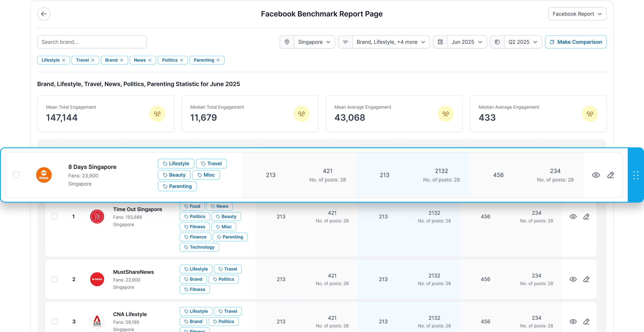The width and height of the screenshot is (644, 332).
Task: Click the Make Comparison button
Action: (x=576, y=42)
